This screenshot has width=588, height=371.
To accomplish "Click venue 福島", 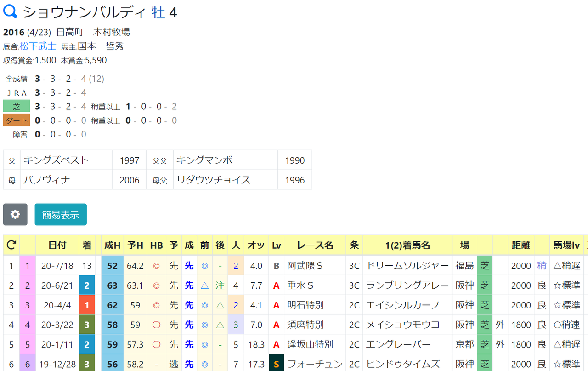I will tap(465, 266).
